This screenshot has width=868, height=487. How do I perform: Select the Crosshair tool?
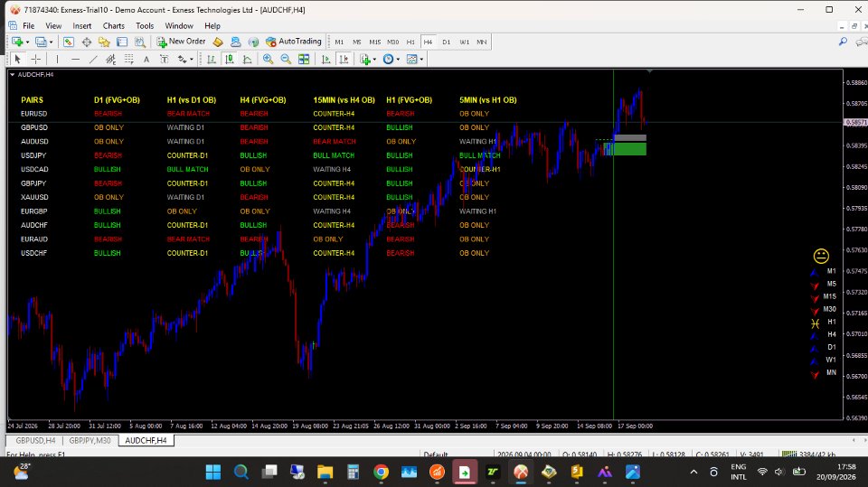click(x=36, y=59)
